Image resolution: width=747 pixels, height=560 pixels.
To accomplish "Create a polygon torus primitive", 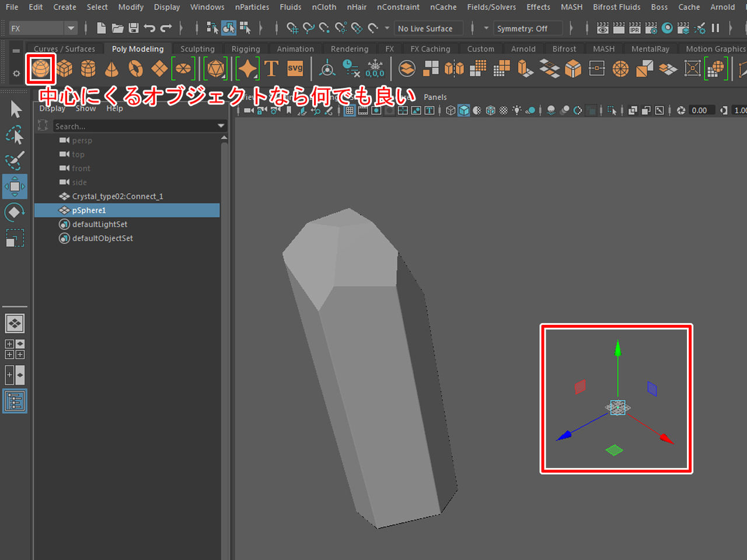I will pos(135,69).
